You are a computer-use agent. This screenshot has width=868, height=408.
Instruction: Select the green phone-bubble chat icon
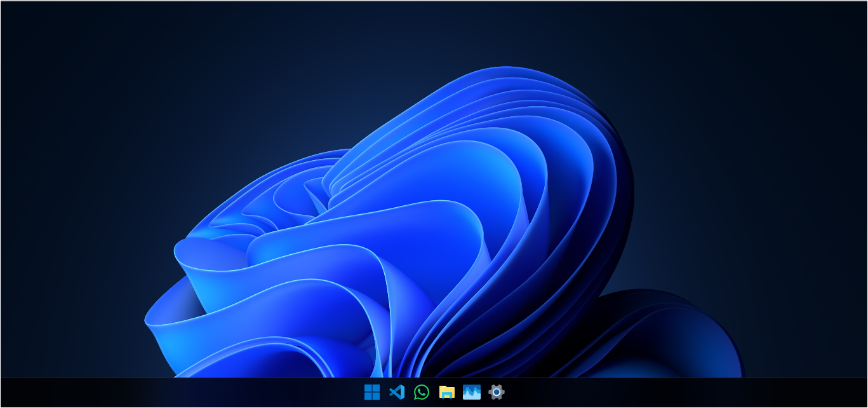pos(422,392)
